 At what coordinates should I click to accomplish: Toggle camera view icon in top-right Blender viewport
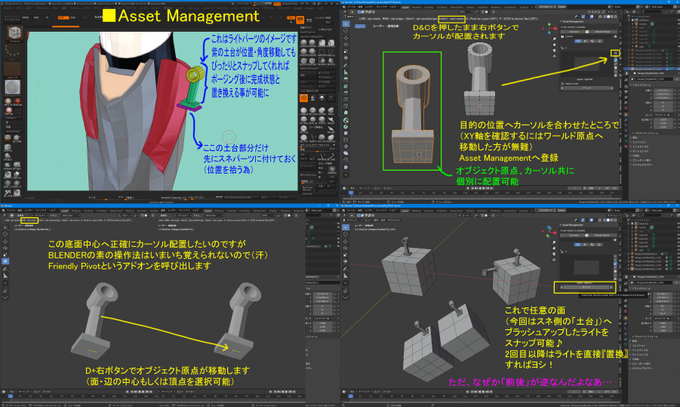coord(554,50)
